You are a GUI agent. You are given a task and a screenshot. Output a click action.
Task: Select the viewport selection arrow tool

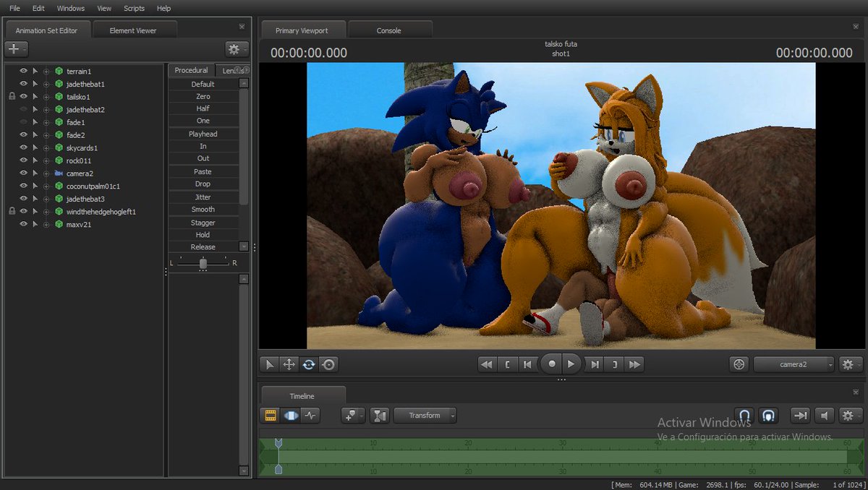tap(270, 365)
